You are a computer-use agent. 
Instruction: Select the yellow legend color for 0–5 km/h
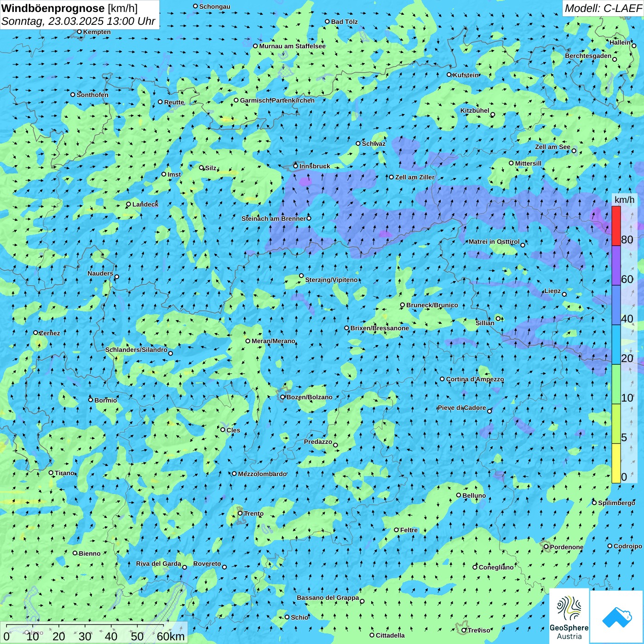616,464
